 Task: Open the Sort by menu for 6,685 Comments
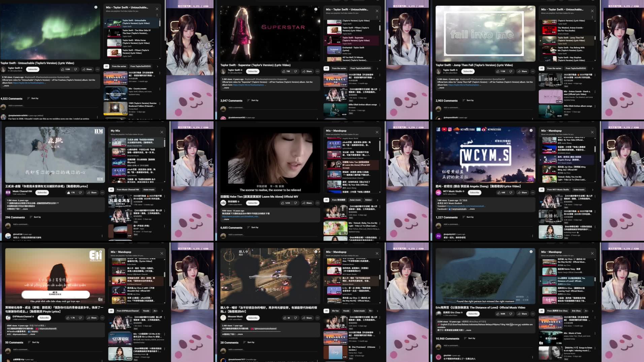(x=253, y=227)
